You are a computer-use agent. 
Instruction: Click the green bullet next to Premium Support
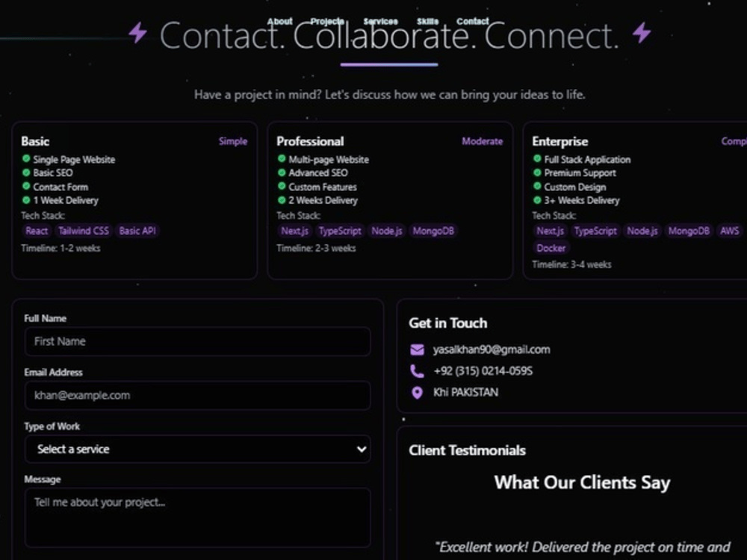point(537,172)
